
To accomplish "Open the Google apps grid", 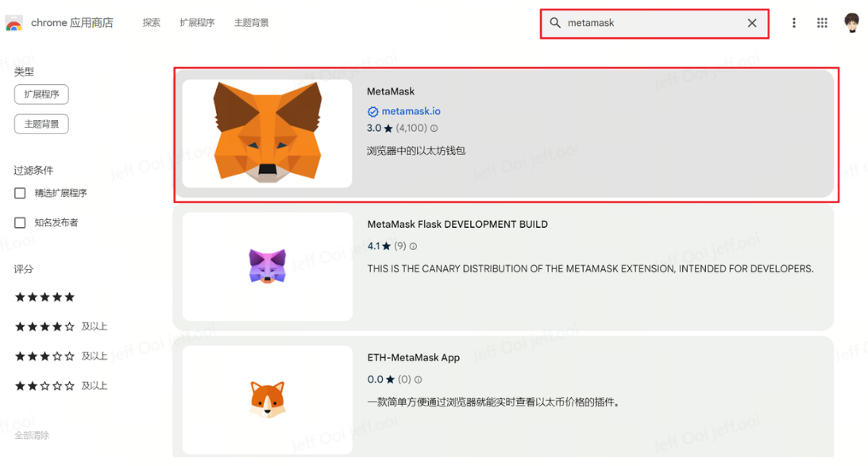I will (x=822, y=23).
